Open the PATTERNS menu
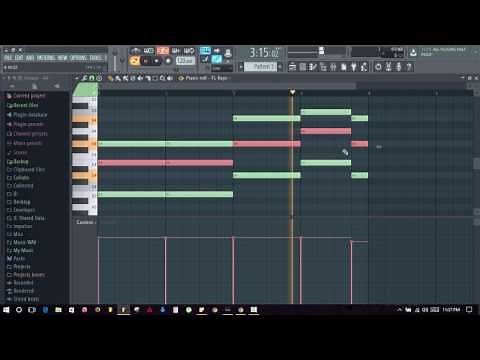The image size is (480, 360). [x=46, y=58]
